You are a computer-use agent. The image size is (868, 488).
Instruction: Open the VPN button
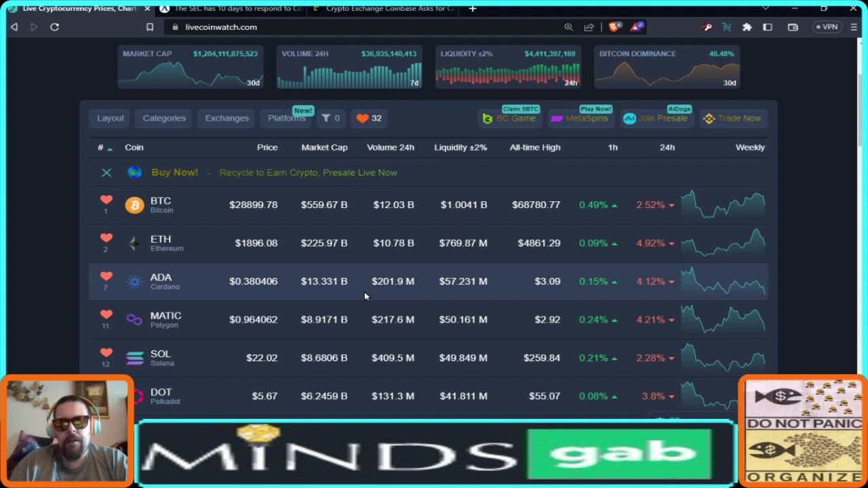click(827, 27)
